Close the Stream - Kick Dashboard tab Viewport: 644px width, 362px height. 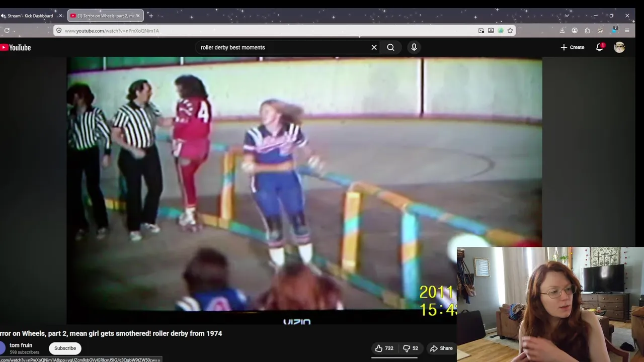(60, 16)
